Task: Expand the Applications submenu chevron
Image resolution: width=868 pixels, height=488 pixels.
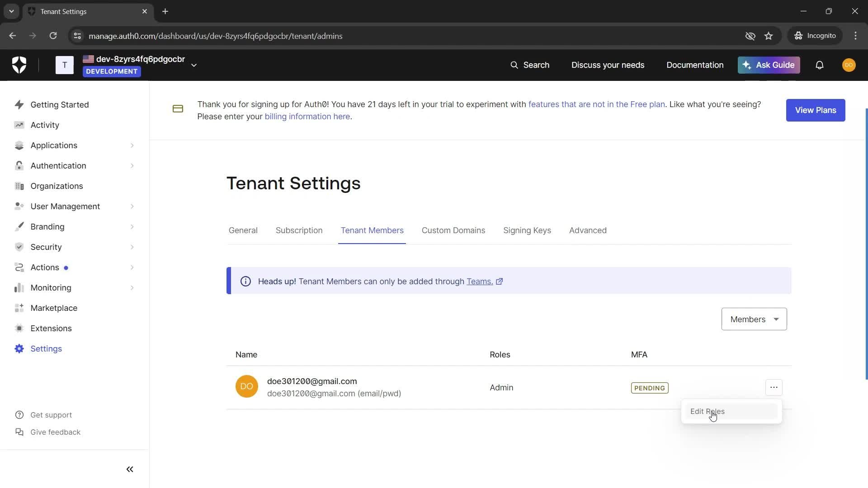Action: (132, 145)
